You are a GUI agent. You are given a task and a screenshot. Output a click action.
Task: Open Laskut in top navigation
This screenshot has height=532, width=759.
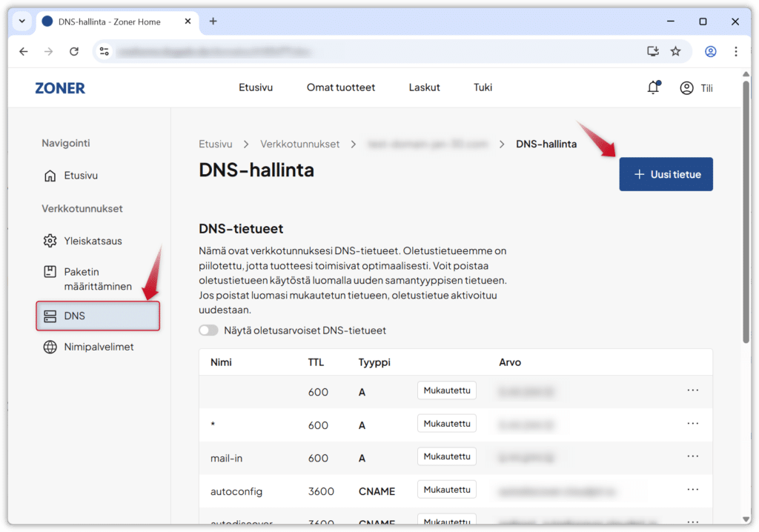[424, 87]
